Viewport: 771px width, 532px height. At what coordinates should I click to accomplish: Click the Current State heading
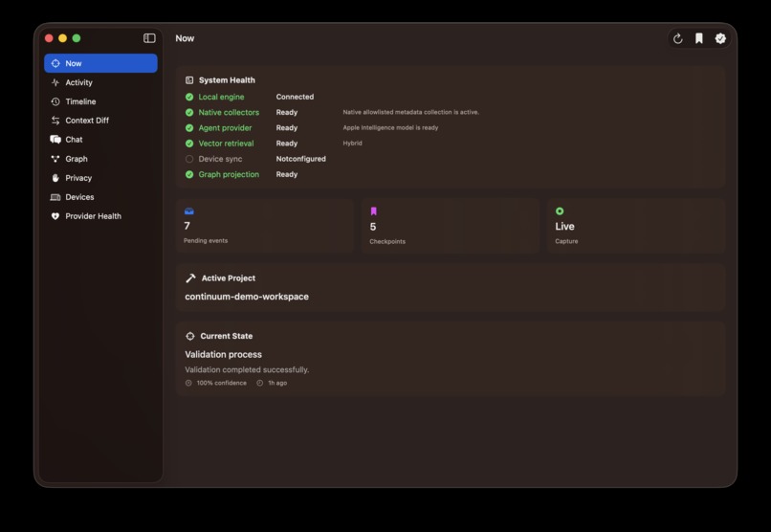[x=226, y=336]
